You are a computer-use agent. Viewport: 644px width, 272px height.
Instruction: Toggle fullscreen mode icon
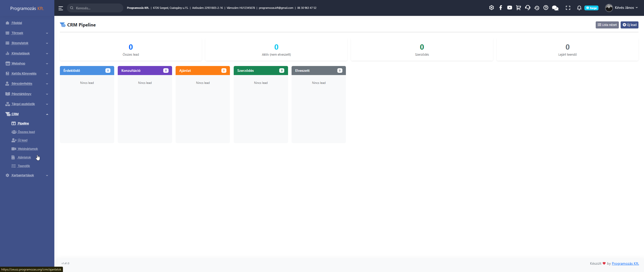click(x=568, y=8)
